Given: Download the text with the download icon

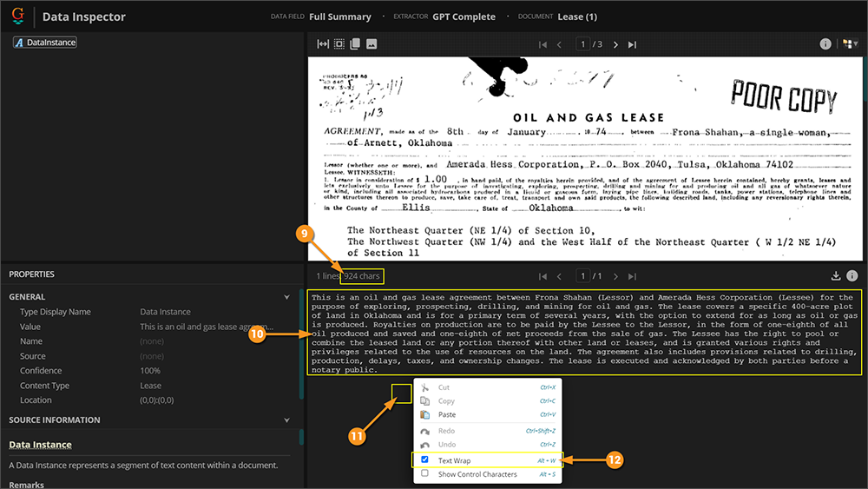Looking at the screenshot, I should [835, 276].
